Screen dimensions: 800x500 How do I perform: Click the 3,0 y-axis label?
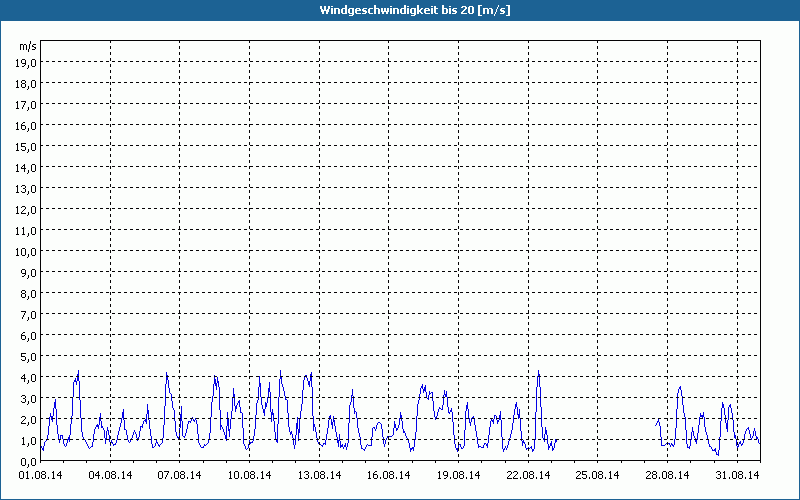tap(28, 399)
